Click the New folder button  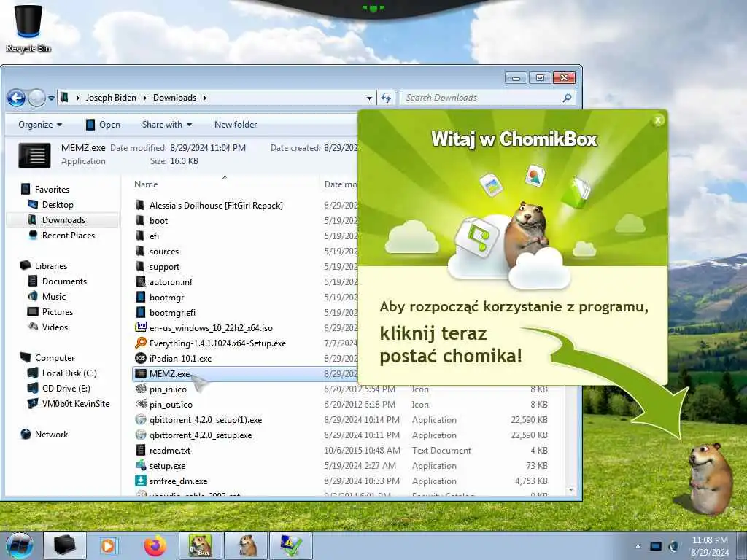236,125
